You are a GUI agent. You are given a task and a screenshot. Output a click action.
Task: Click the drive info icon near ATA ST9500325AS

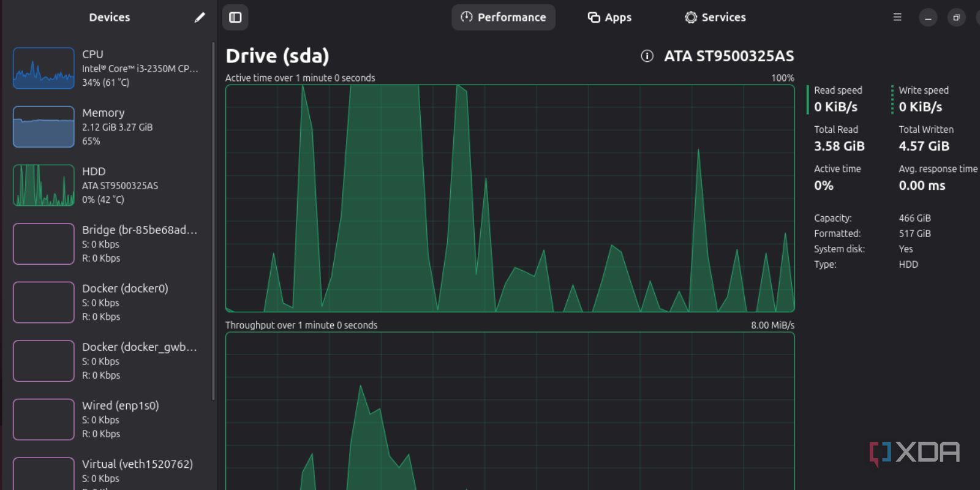[x=647, y=56]
